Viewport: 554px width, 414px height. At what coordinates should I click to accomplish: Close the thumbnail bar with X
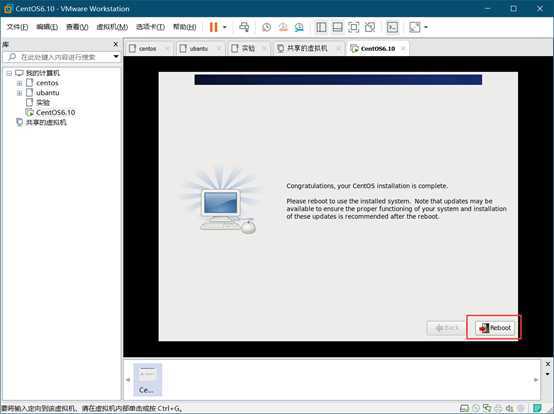(x=548, y=364)
